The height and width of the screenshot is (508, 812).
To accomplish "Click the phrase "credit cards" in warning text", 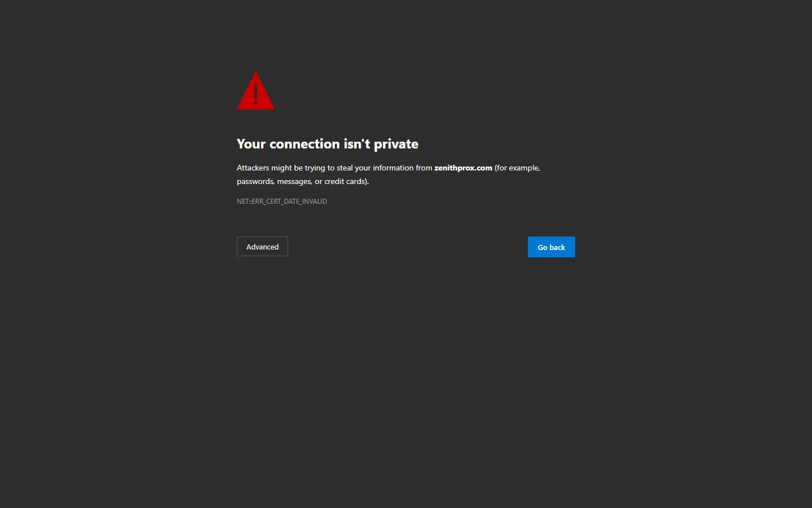I will coord(345,181).
